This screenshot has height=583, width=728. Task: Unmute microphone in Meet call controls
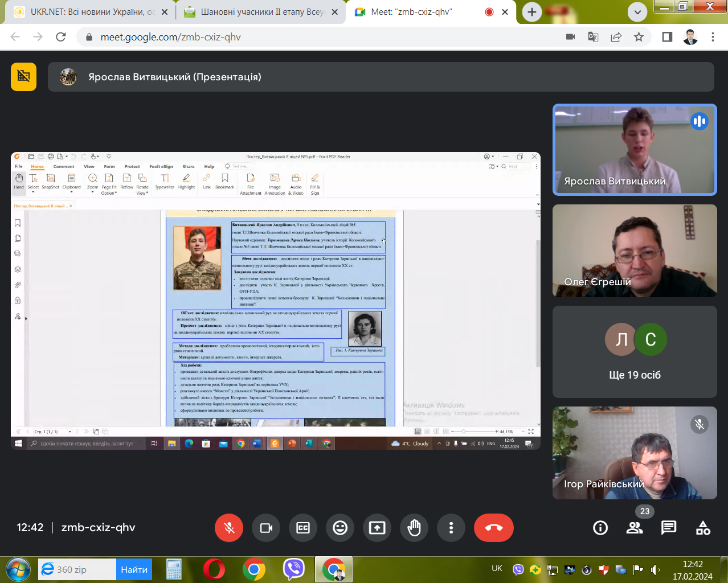click(229, 528)
